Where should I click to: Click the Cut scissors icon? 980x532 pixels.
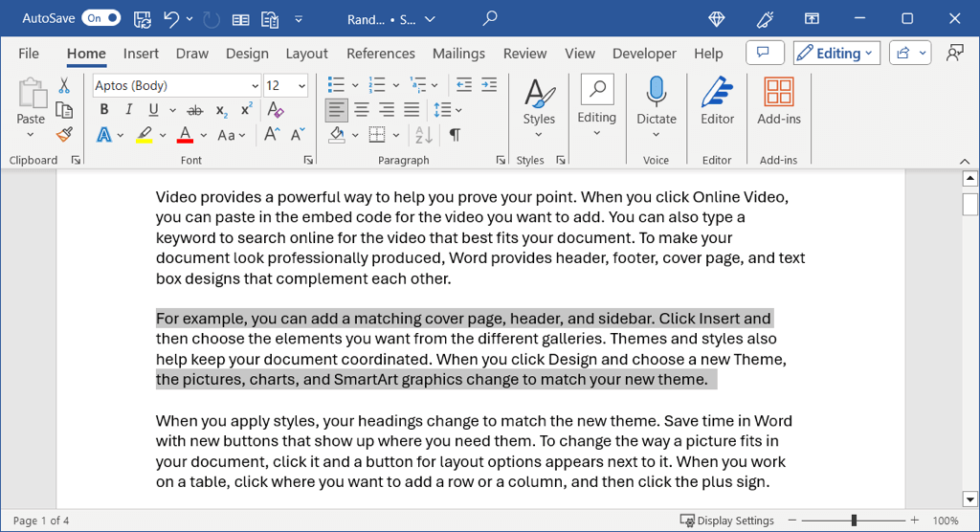tap(64, 86)
